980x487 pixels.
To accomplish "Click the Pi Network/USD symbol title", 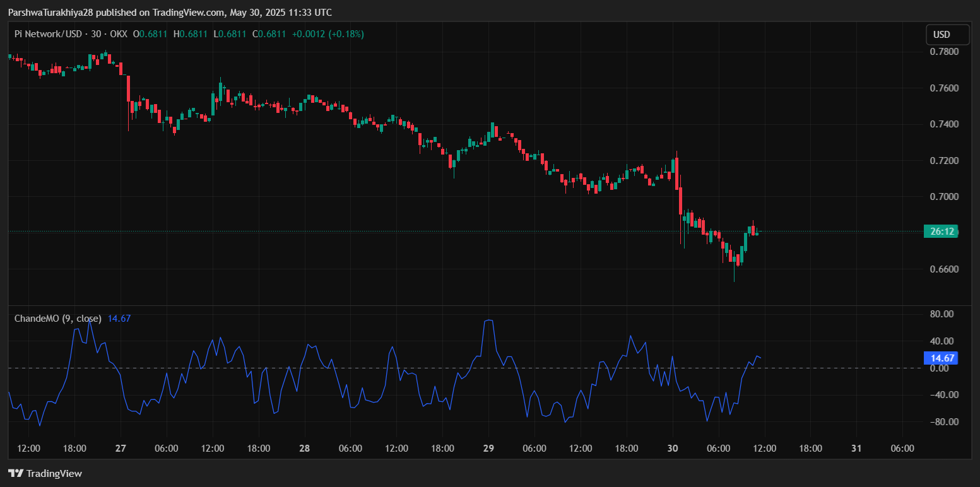I will [x=48, y=34].
